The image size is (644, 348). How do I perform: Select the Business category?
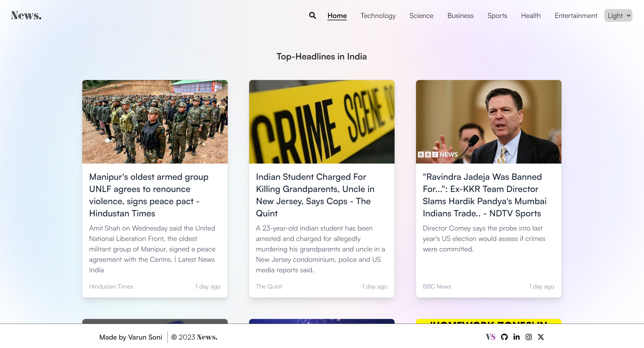[460, 16]
